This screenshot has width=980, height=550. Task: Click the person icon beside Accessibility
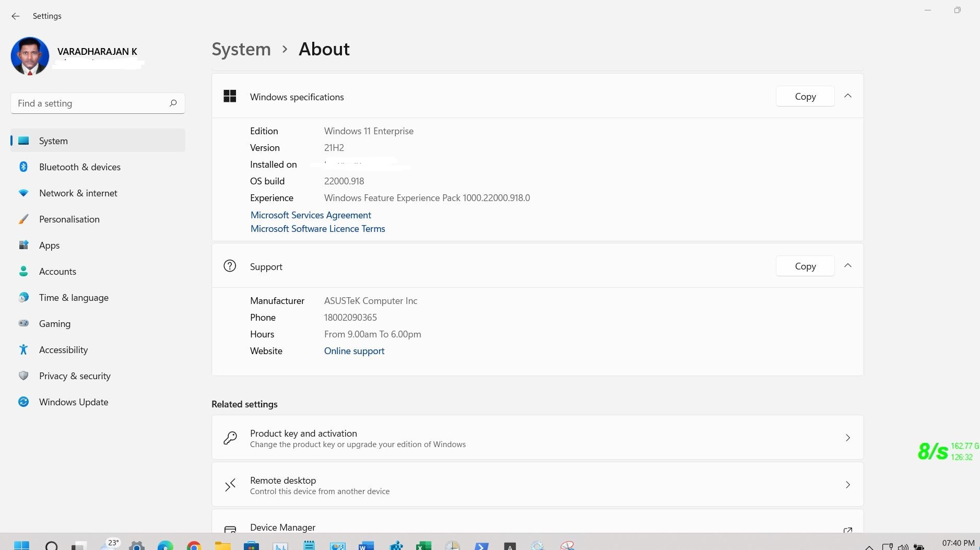23,349
